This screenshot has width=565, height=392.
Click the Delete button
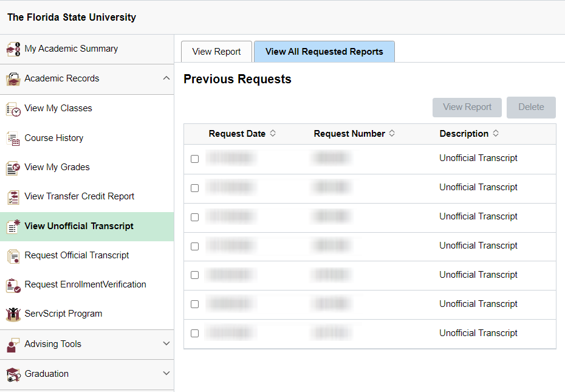tap(531, 107)
